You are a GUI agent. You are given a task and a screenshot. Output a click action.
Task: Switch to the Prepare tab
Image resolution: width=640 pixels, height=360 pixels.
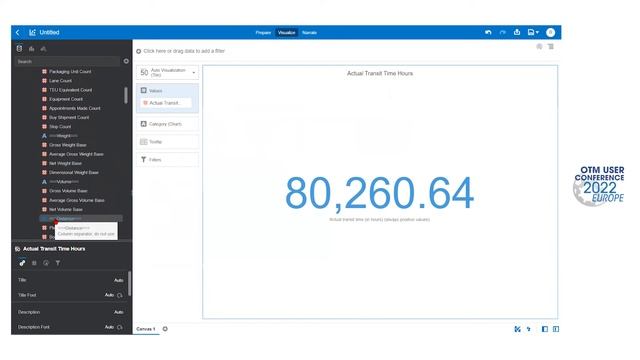point(263,33)
